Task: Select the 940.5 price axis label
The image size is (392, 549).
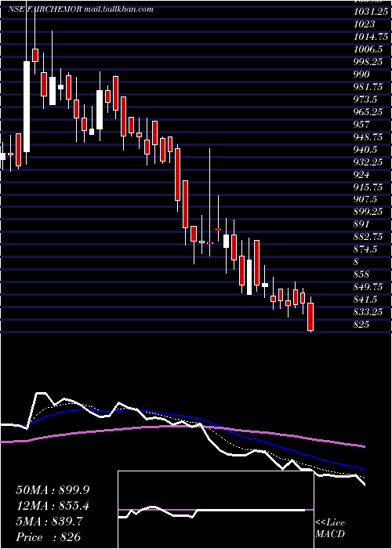Action: pos(365,150)
